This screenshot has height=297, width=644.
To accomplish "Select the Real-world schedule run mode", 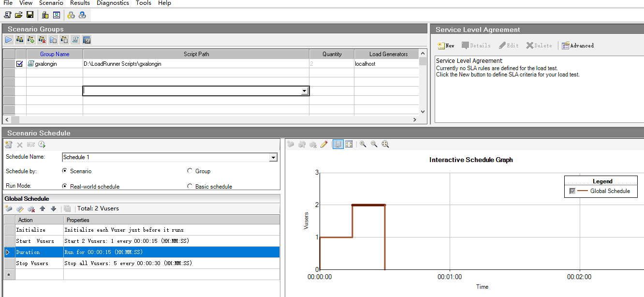I will [65, 186].
